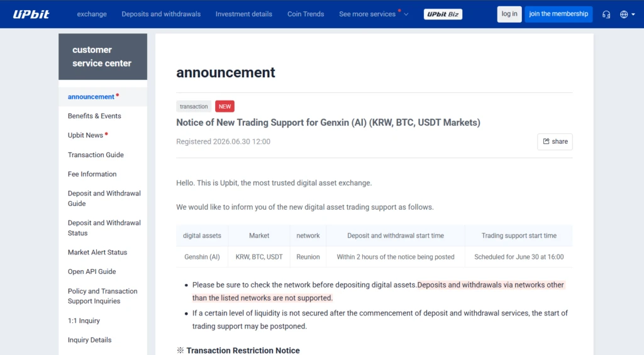Image resolution: width=644 pixels, height=355 pixels.
Task: Open Investment details menu
Action: pos(243,14)
